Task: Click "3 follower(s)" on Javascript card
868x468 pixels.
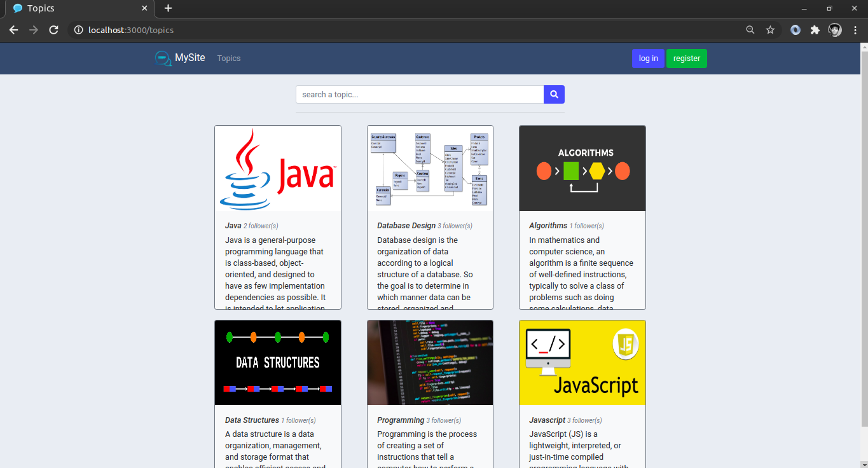Action: tap(585, 420)
